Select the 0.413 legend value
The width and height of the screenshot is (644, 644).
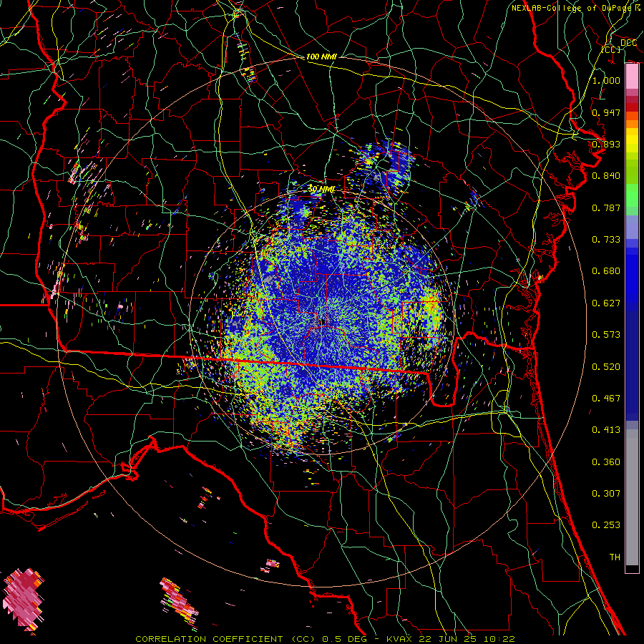coord(606,430)
